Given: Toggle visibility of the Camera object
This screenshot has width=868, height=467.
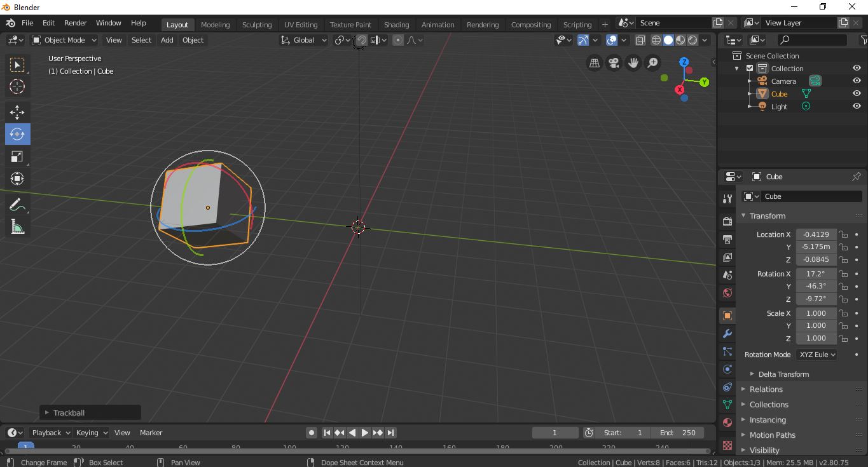Looking at the screenshot, I should (857, 81).
